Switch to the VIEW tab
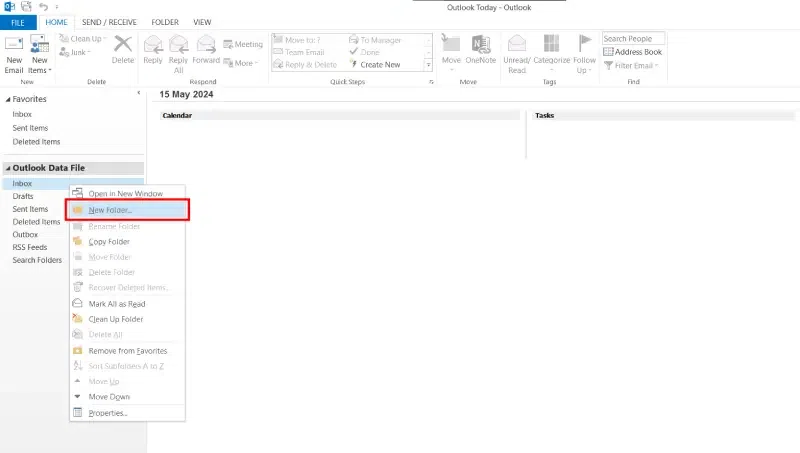800x453 pixels. click(x=202, y=22)
